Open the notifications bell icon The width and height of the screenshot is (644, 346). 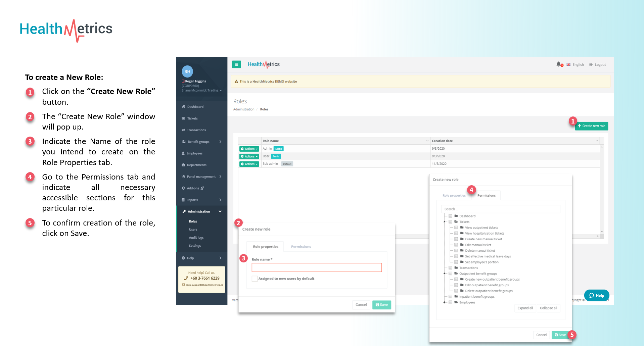point(559,64)
